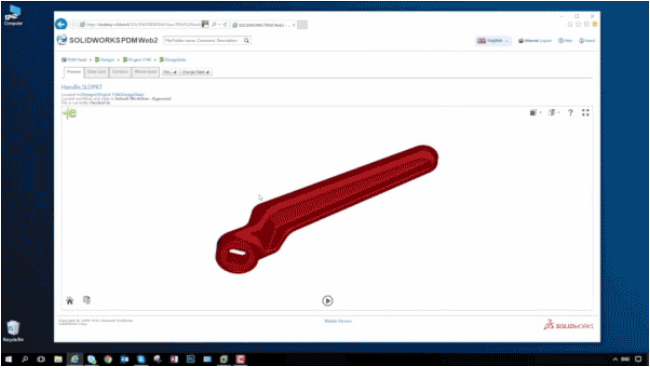The height and width of the screenshot is (370, 650).
Task: Go to Designs breadcrumb folder
Action: (x=104, y=60)
